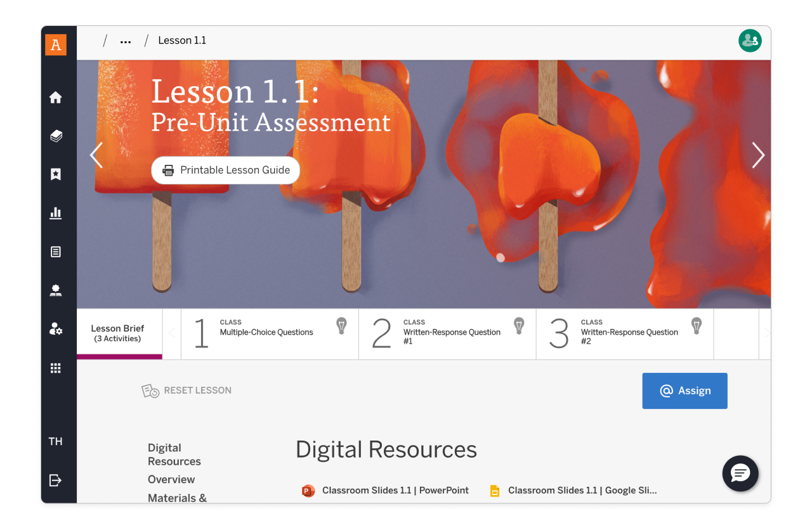Open reports via the bar-chart icon
The height and width of the screenshot is (530, 812).
pyautogui.click(x=56, y=213)
